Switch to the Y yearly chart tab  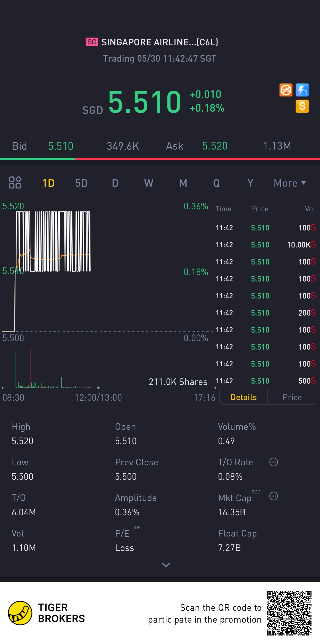(x=250, y=183)
